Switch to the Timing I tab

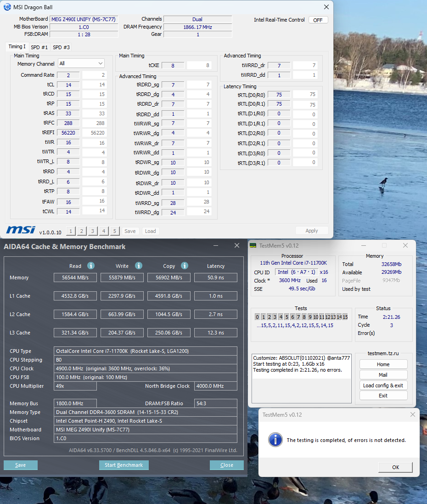(17, 46)
